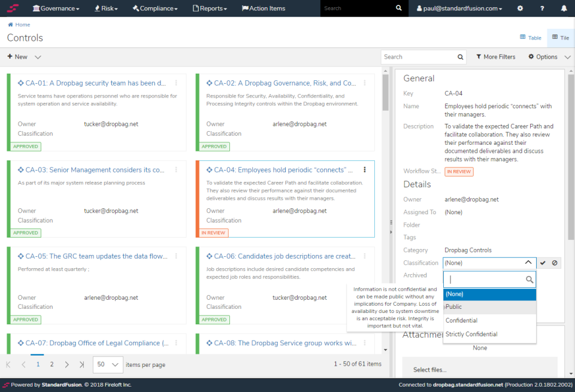Click the detail panel vertical scrollbar thumb
The width and height of the screenshot is (575, 392).
pyautogui.click(x=571, y=157)
